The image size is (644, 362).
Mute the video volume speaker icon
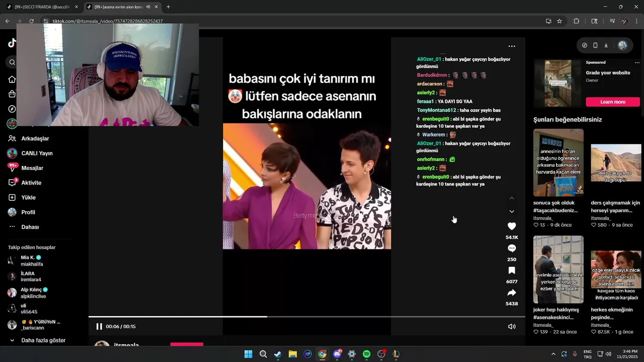(x=512, y=326)
